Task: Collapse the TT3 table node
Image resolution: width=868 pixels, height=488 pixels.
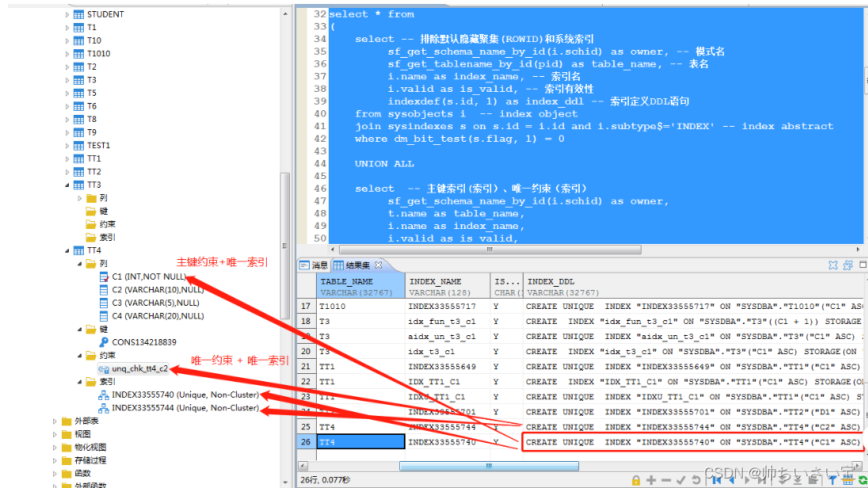Action: coord(67,185)
